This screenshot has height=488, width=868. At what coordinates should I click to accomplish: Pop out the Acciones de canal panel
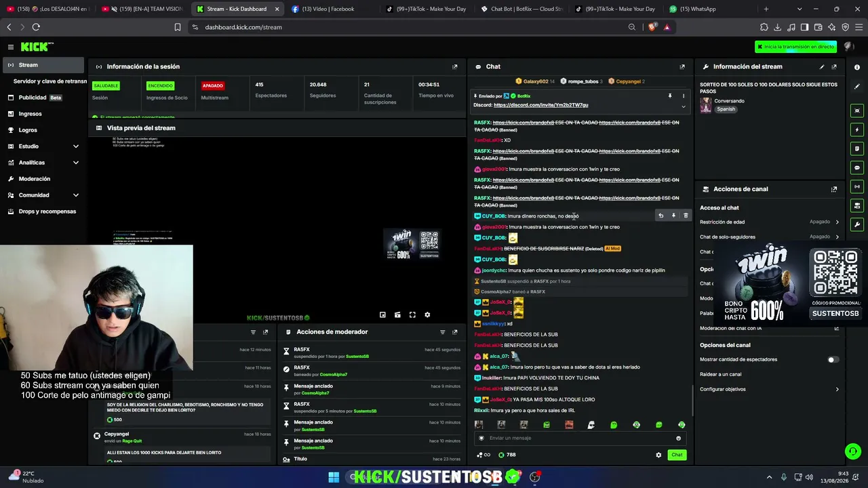coord(834,189)
